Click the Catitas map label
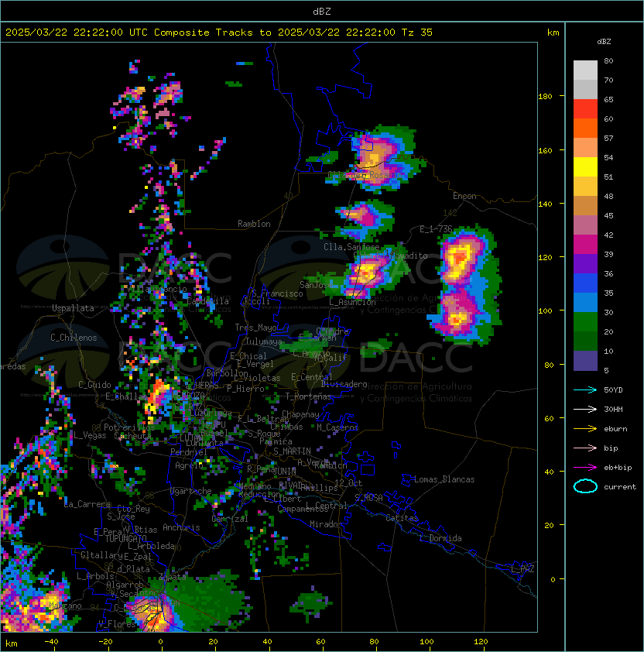The image size is (644, 652). coord(402,519)
